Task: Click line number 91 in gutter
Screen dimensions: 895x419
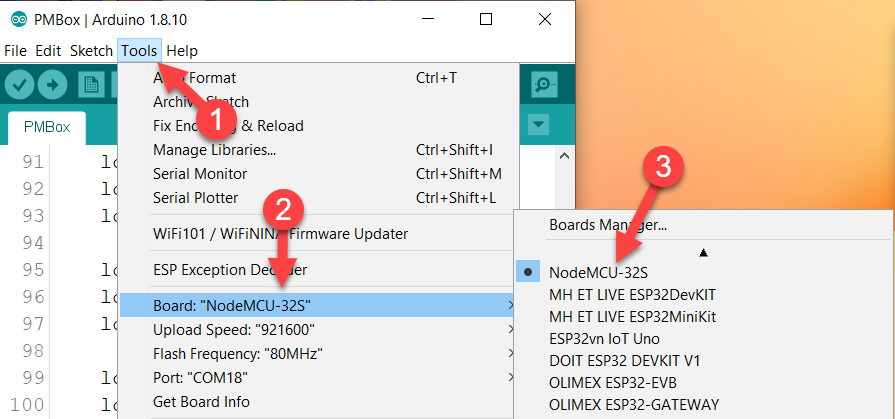Action: point(33,162)
